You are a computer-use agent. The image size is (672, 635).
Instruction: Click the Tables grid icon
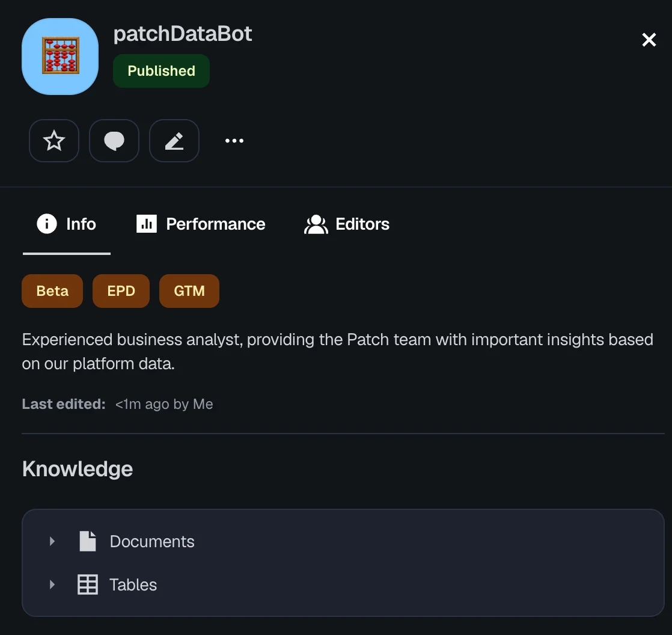pyautogui.click(x=88, y=584)
